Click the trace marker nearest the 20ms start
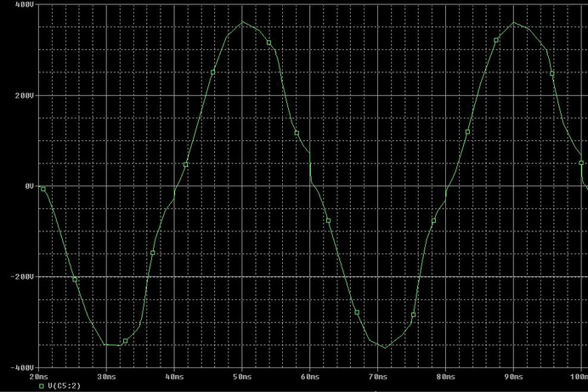 43,189
